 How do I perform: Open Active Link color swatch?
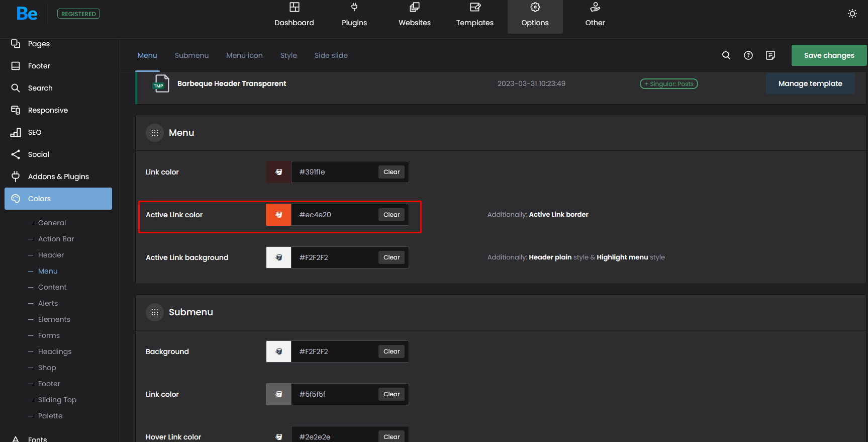pyautogui.click(x=278, y=215)
